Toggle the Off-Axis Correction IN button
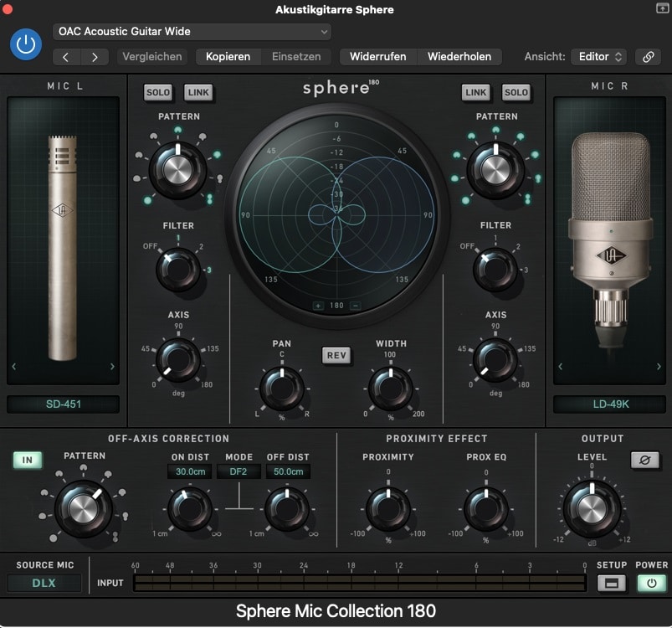Image resolution: width=672 pixels, height=628 pixels. click(x=28, y=460)
